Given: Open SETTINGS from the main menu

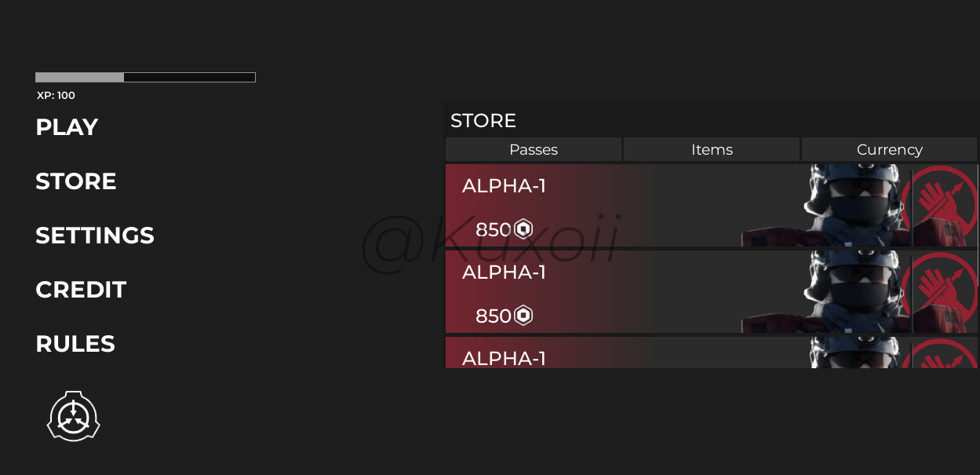Looking at the screenshot, I should coord(95,236).
